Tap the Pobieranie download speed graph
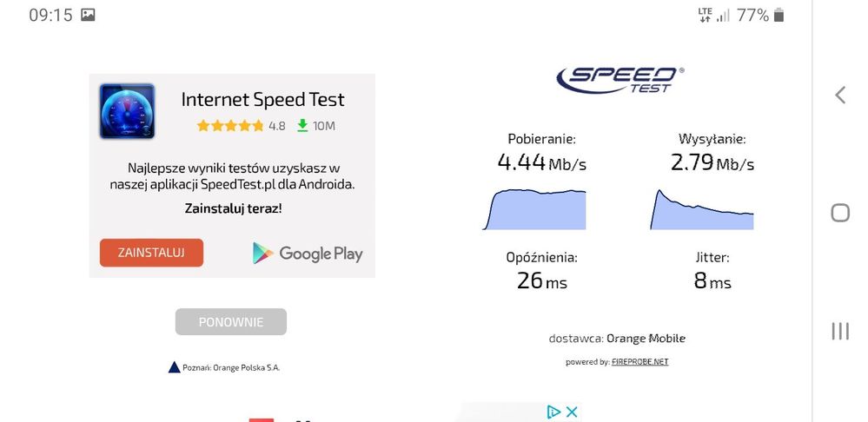Image resolution: width=868 pixels, height=422 pixels. point(534,208)
